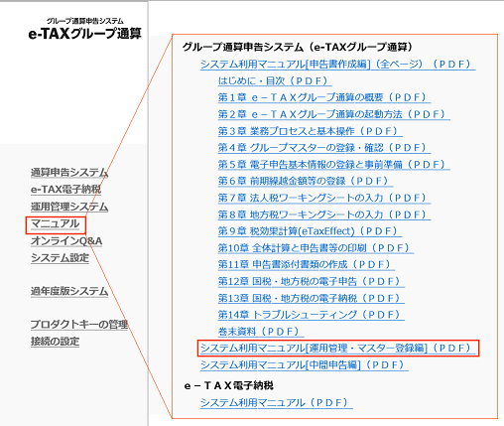Open full-page 申告書作成編 manual PDF
Screen dimensions: 504x426
point(337,65)
